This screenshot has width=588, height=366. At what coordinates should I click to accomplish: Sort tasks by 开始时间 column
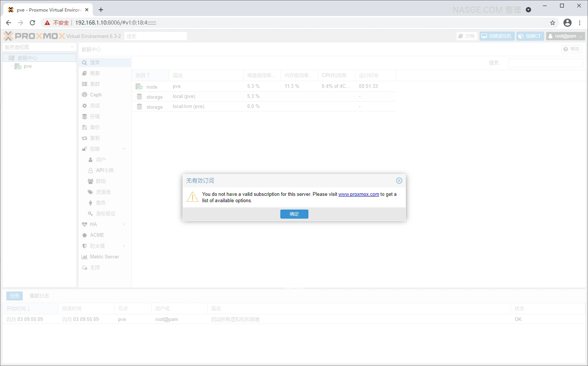click(x=30, y=309)
